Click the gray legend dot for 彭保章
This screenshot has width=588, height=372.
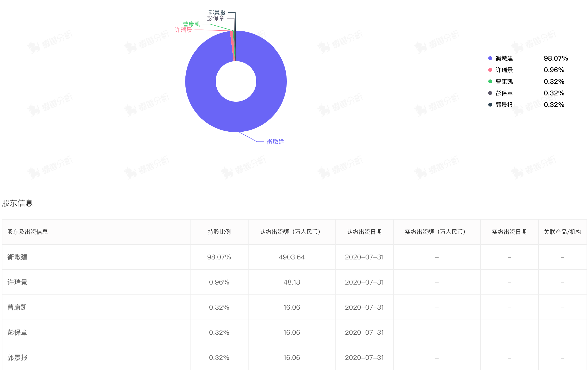[x=490, y=93]
